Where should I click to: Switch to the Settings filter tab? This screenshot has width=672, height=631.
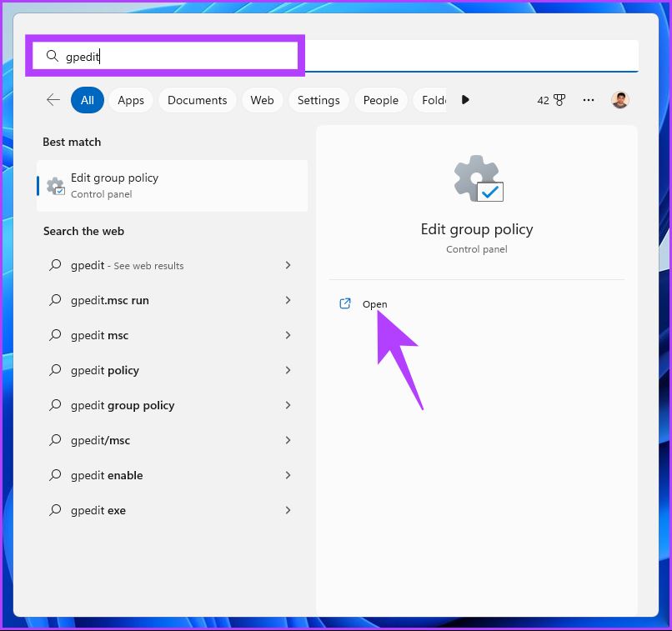tap(318, 100)
